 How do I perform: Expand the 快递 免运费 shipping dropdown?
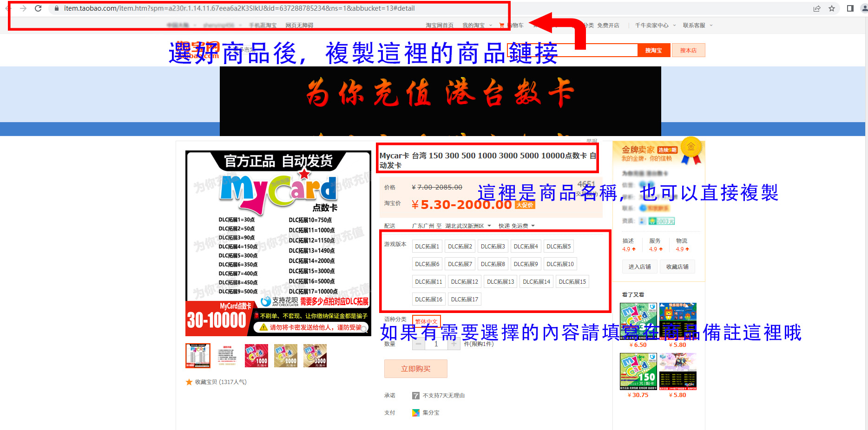(x=517, y=226)
